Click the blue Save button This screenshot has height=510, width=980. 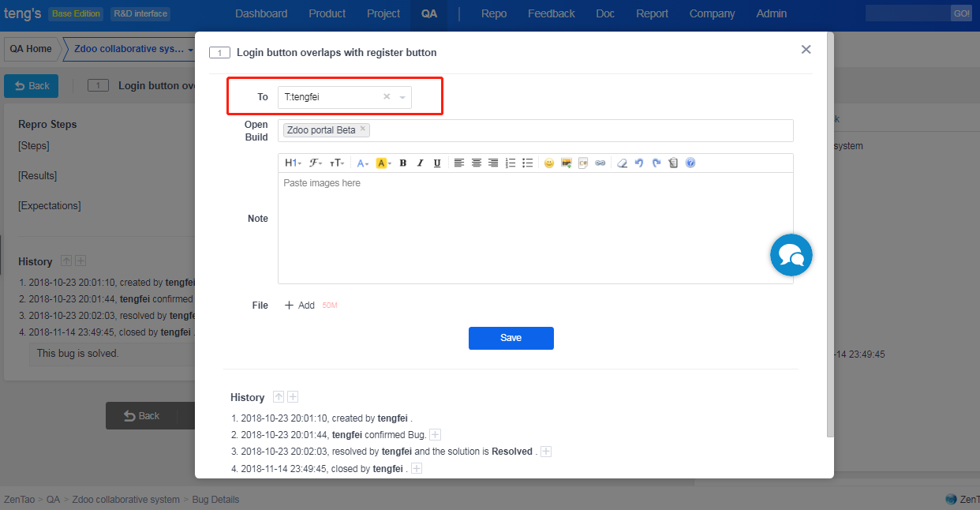coord(511,338)
